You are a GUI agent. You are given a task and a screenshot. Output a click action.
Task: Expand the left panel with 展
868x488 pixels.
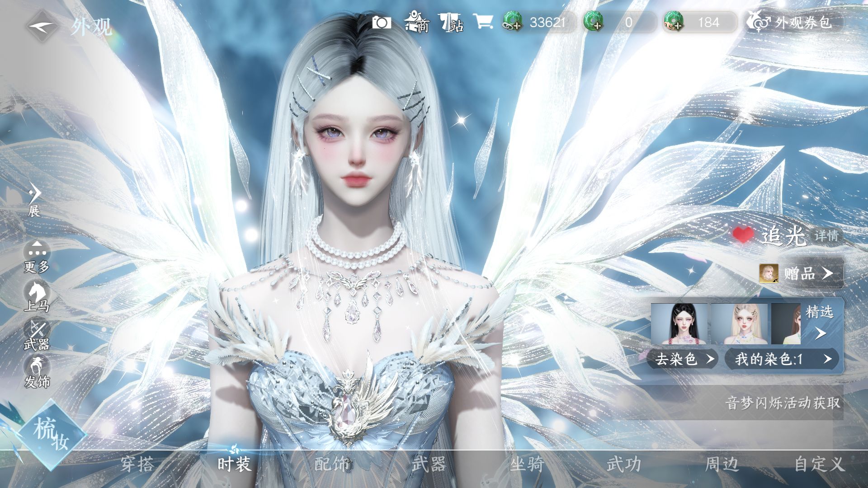point(35,200)
